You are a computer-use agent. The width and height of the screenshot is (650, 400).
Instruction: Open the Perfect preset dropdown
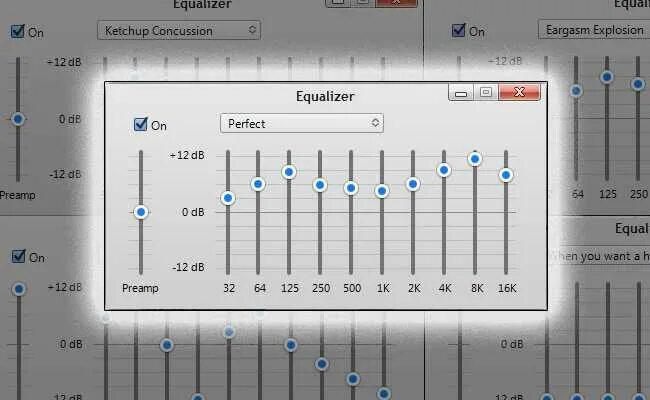(x=302, y=124)
